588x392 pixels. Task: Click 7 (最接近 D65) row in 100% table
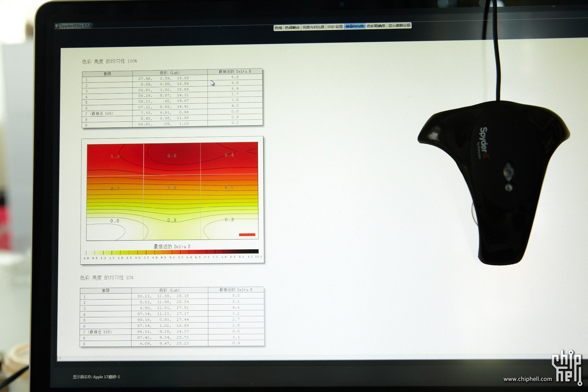(172, 113)
